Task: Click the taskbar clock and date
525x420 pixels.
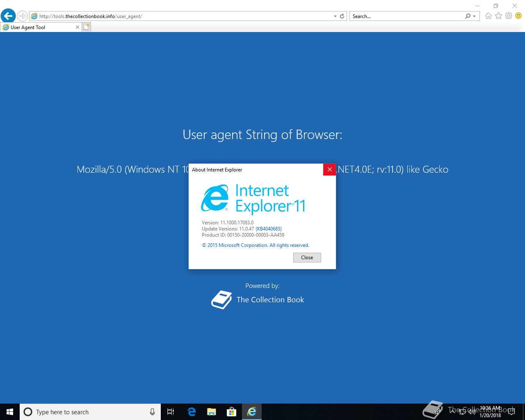Action: (x=490, y=412)
